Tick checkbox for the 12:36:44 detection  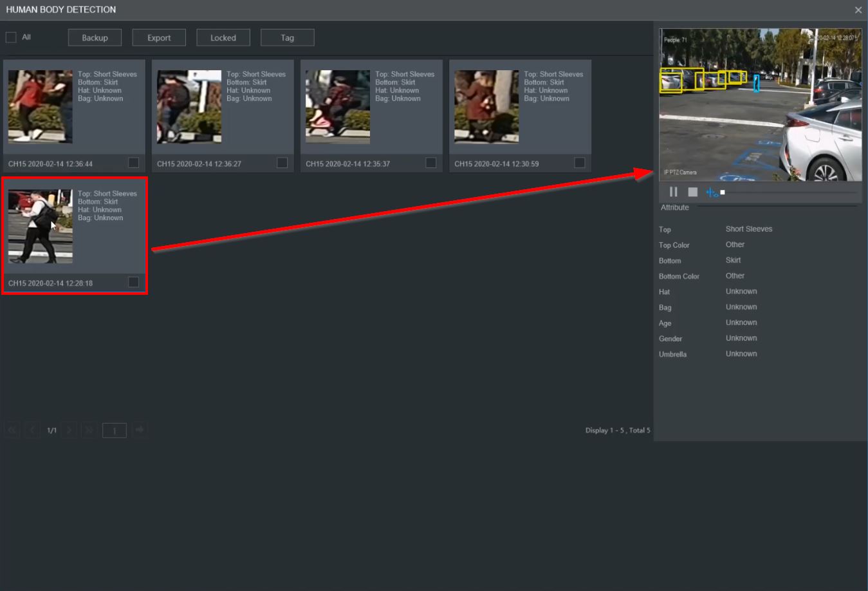coord(133,163)
